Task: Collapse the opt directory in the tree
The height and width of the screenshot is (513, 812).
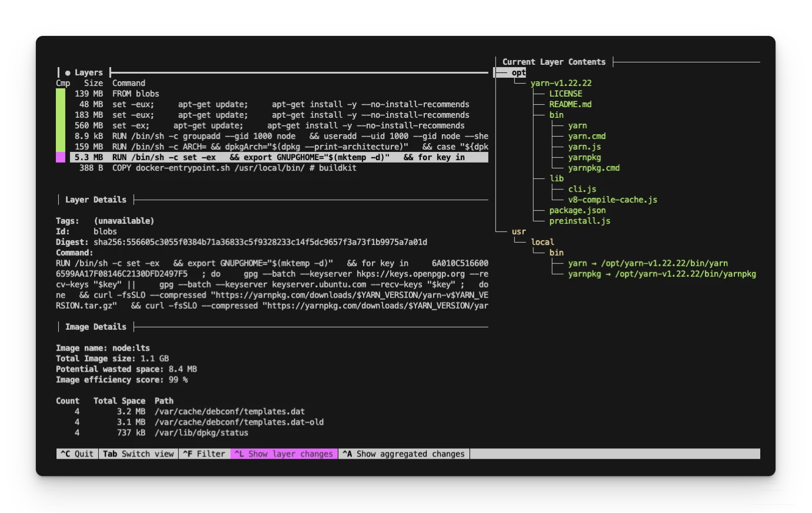Action: [517, 72]
